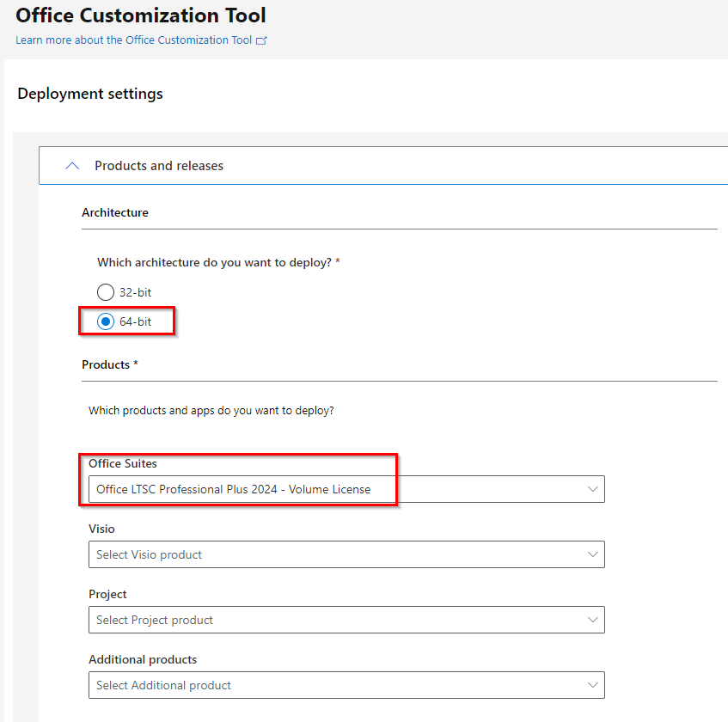Open the Select Project product dropdown

[346, 620]
